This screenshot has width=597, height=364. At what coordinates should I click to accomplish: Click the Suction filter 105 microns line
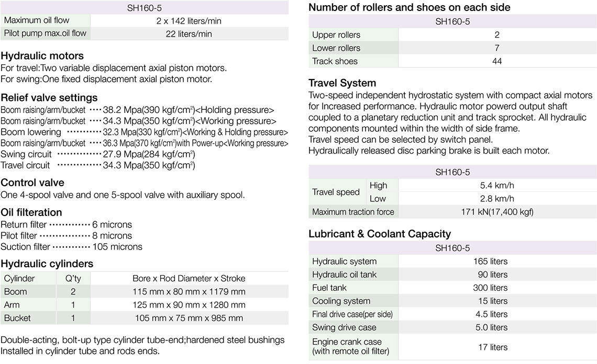point(71,247)
